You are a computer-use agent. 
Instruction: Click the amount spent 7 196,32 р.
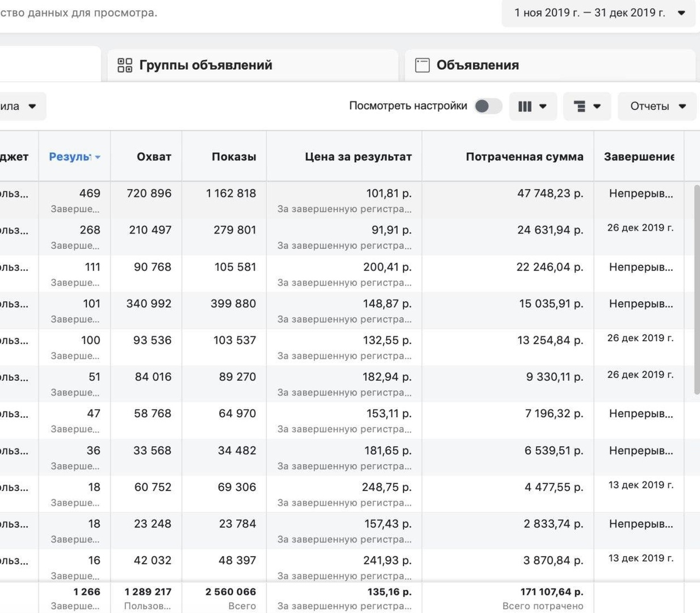554,414
